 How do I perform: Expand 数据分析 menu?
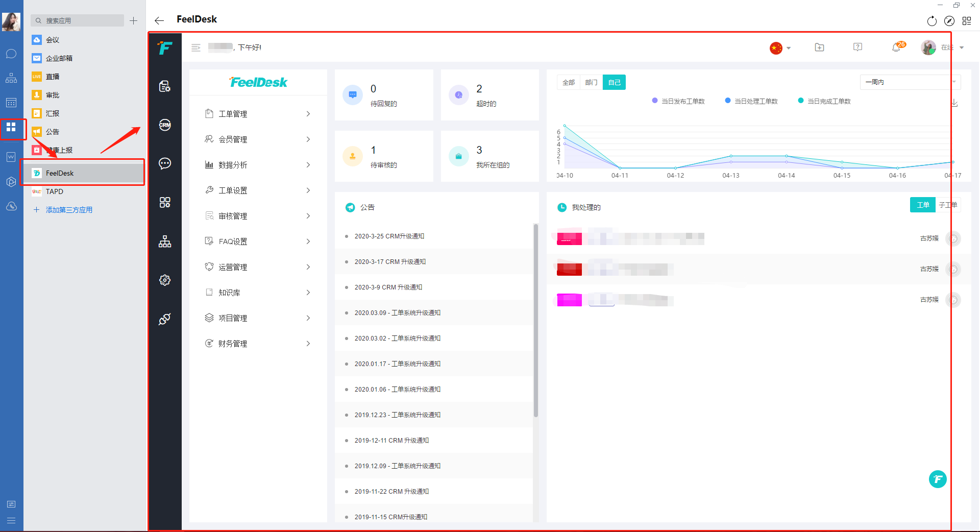(258, 165)
